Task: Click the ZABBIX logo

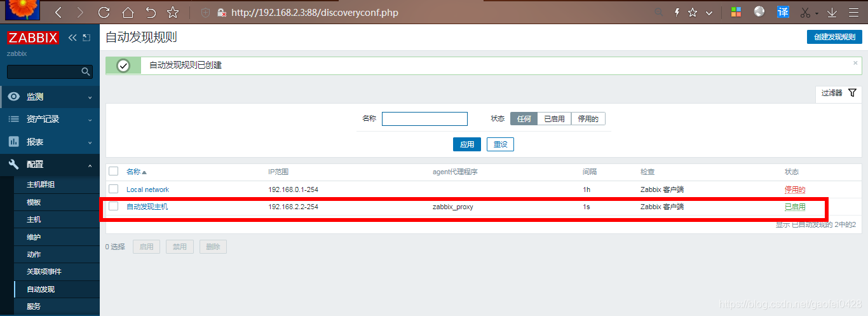Action: point(33,38)
